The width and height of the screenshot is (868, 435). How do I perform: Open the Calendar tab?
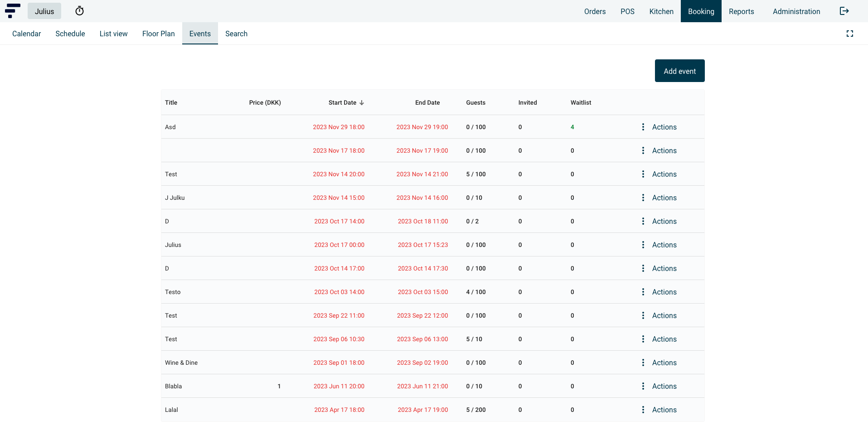pos(26,34)
